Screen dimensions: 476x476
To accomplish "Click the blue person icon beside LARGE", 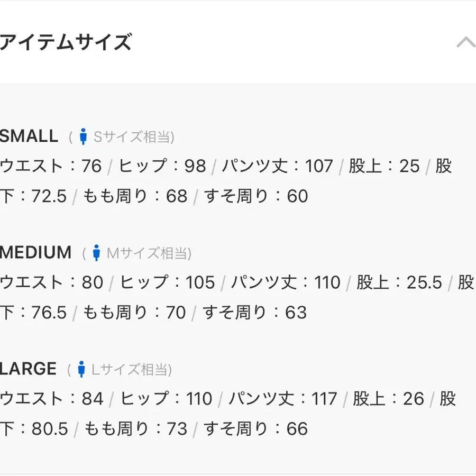I will (x=81, y=369).
